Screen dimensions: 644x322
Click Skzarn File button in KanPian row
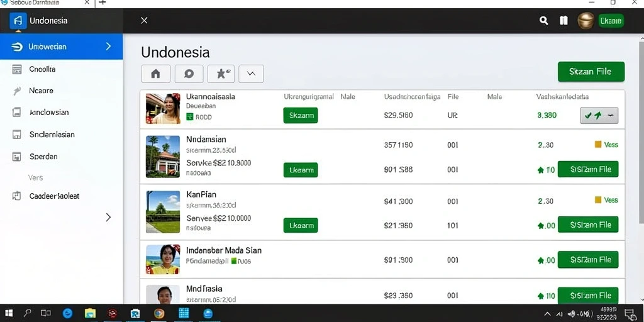coord(588,225)
